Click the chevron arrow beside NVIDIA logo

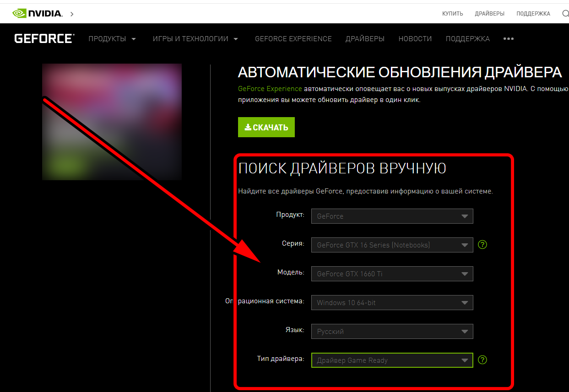coord(72,14)
